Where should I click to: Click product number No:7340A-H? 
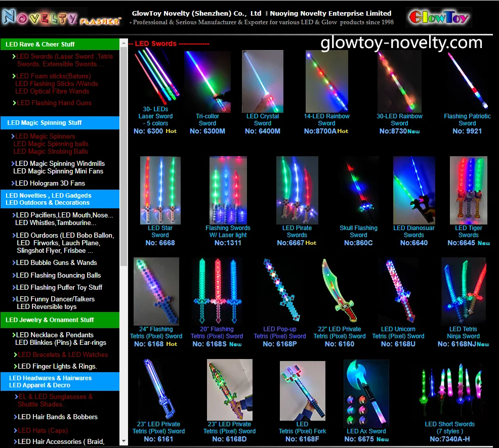coord(450,439)
